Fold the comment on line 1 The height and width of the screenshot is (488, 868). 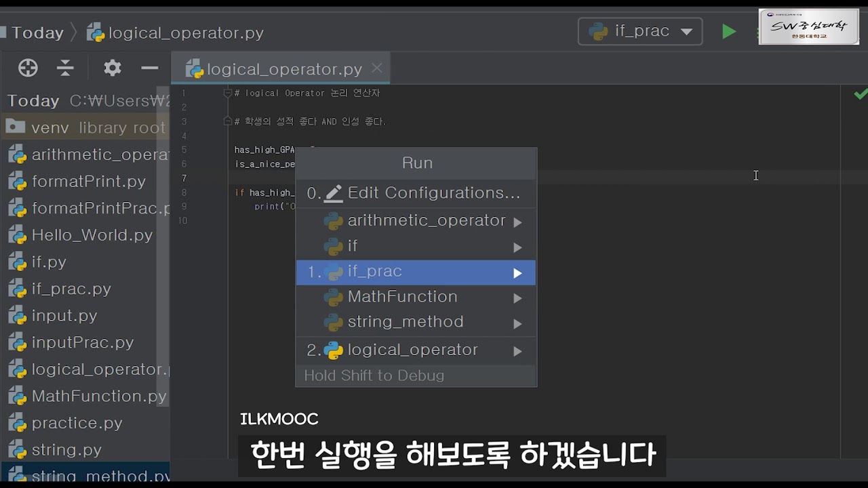tap(228, 93)
